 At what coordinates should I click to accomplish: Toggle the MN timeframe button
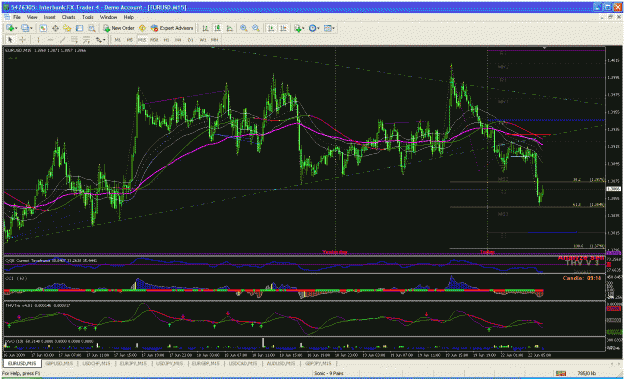click(215, 40)
